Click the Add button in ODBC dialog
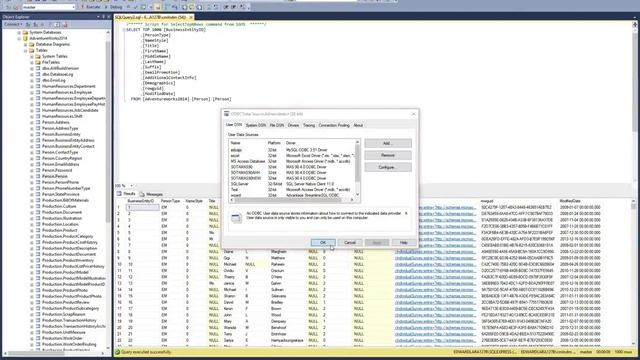 [x=388, y=143]
